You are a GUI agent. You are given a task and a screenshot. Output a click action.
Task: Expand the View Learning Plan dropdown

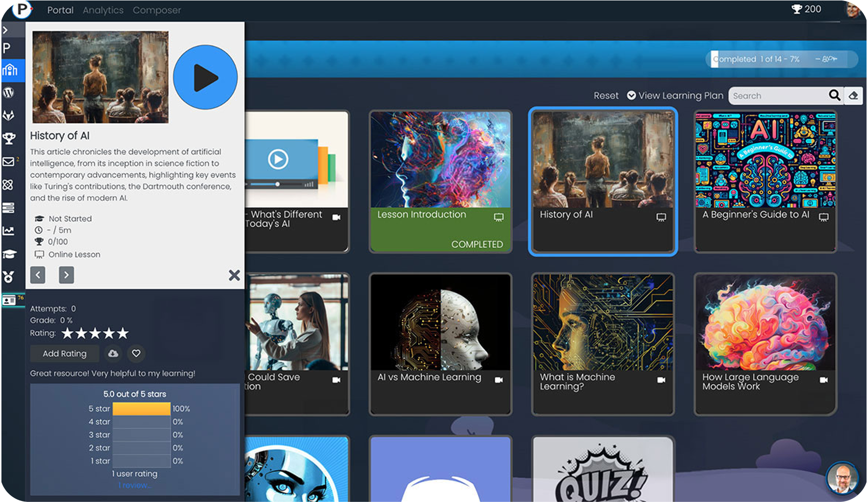pyautogui.click(x=675, y=96)
